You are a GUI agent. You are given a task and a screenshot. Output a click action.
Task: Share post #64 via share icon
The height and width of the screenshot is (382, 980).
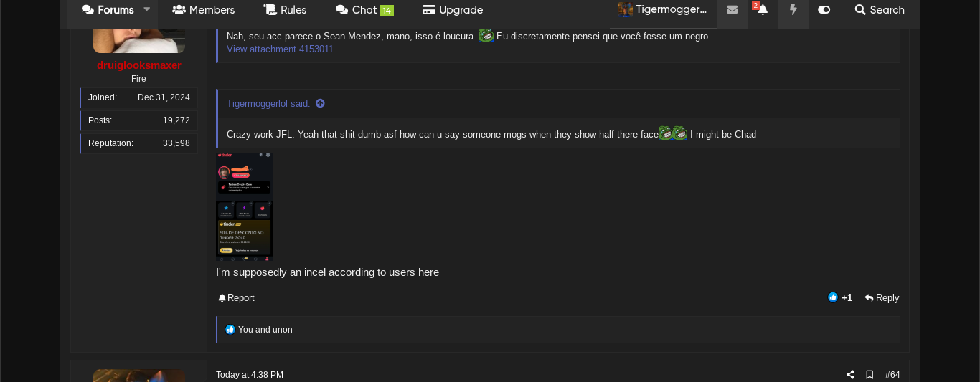pyautogui.click(x=850, y=375)
